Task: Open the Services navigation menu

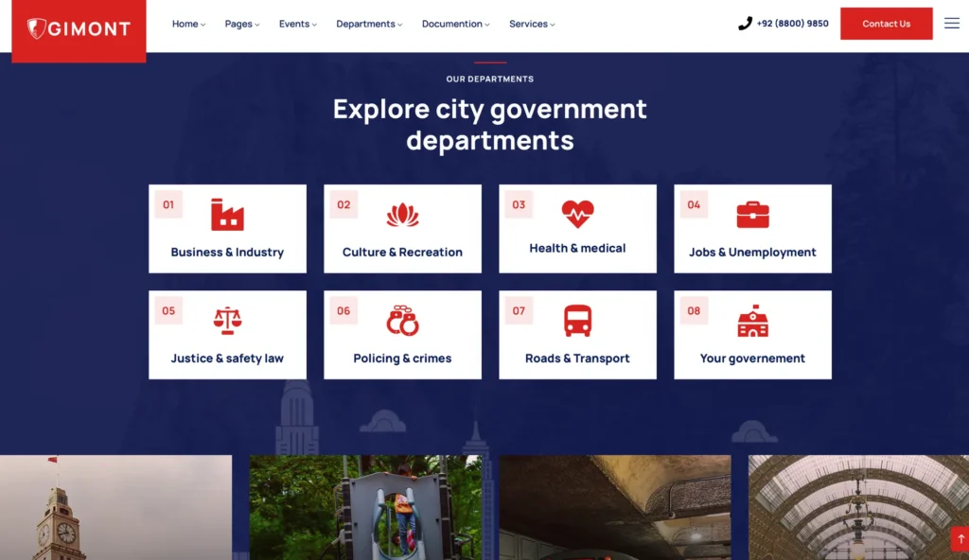Action: pos(532,24)
